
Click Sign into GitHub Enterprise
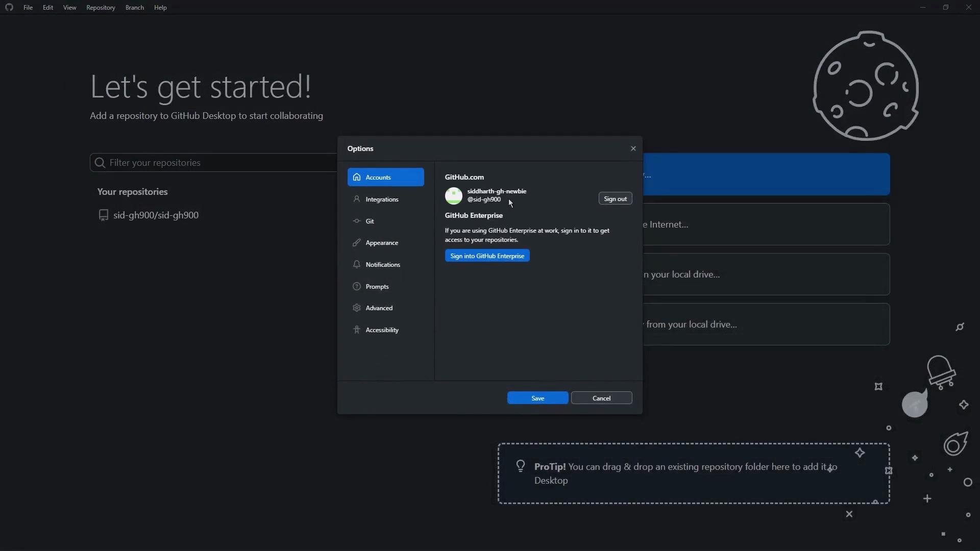click(x=487, y=256)
